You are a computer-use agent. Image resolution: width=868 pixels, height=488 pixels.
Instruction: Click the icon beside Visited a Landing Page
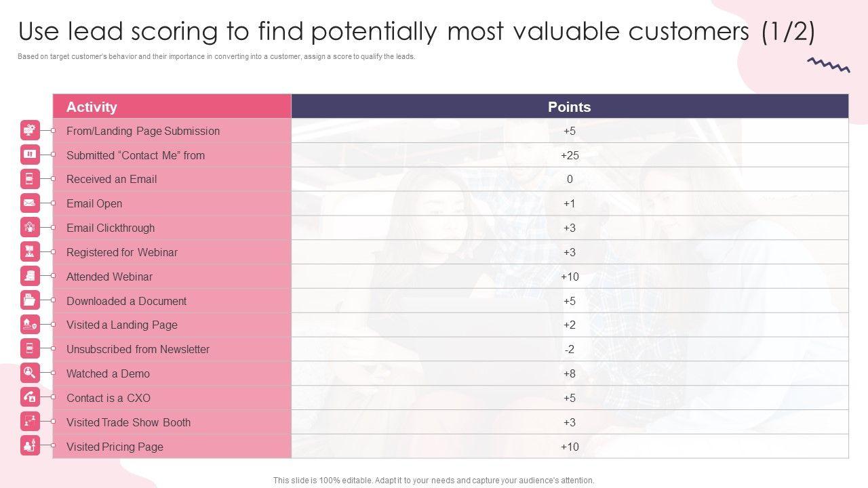30,324
